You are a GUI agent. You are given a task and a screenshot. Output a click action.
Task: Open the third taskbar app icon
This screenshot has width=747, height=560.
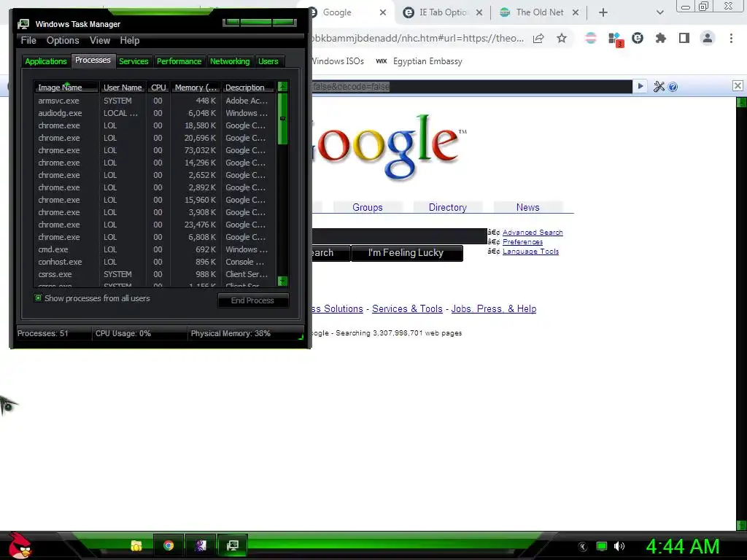(201, 545)
